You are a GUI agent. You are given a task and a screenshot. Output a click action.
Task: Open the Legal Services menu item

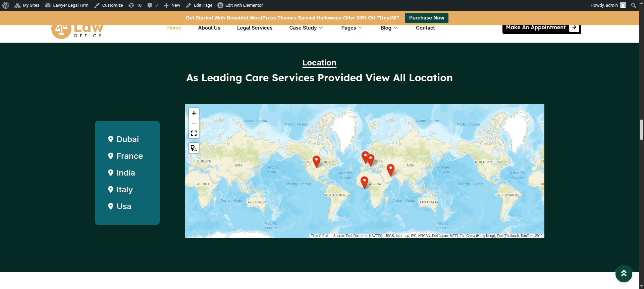(255, 28)
